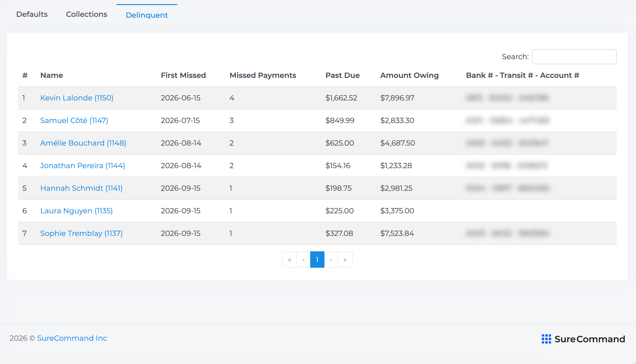The height and width of the screenshot is (364, 636).
Task: Open the Collections tab
Action: [86, 14]
